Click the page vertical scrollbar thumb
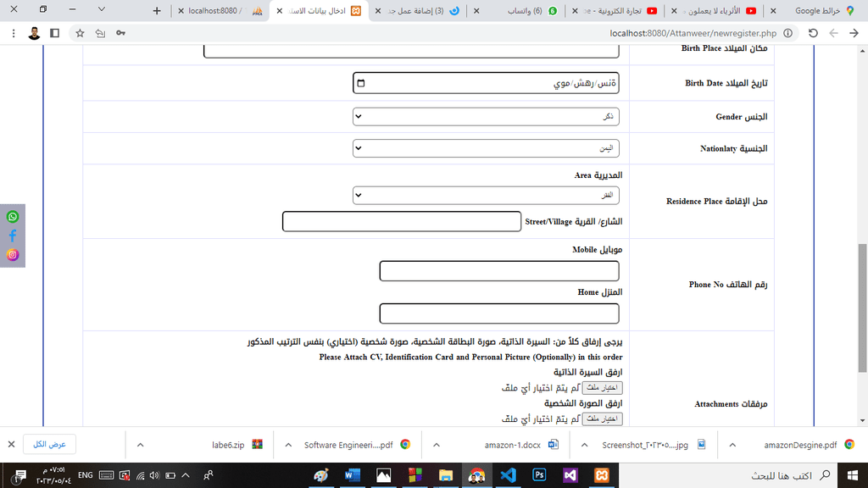 862,308
